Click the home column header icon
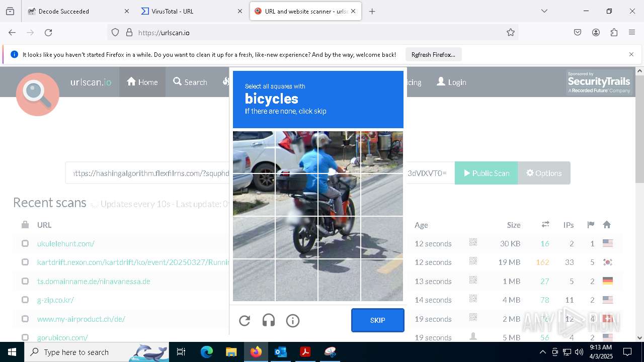The height and width of the screenshot is (362, 644). pos(607,225)
